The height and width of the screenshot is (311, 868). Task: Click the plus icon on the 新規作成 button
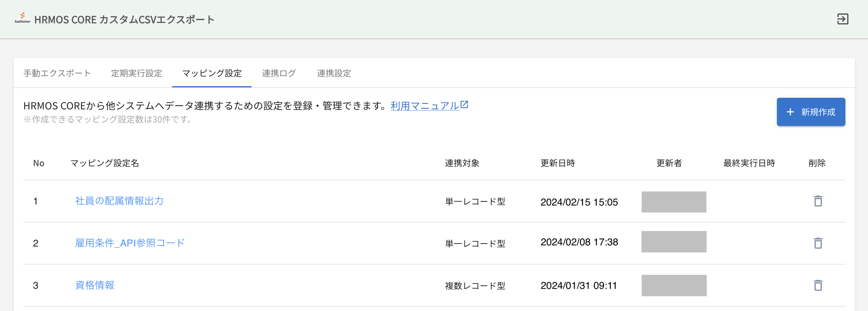(x=790, y=112)
